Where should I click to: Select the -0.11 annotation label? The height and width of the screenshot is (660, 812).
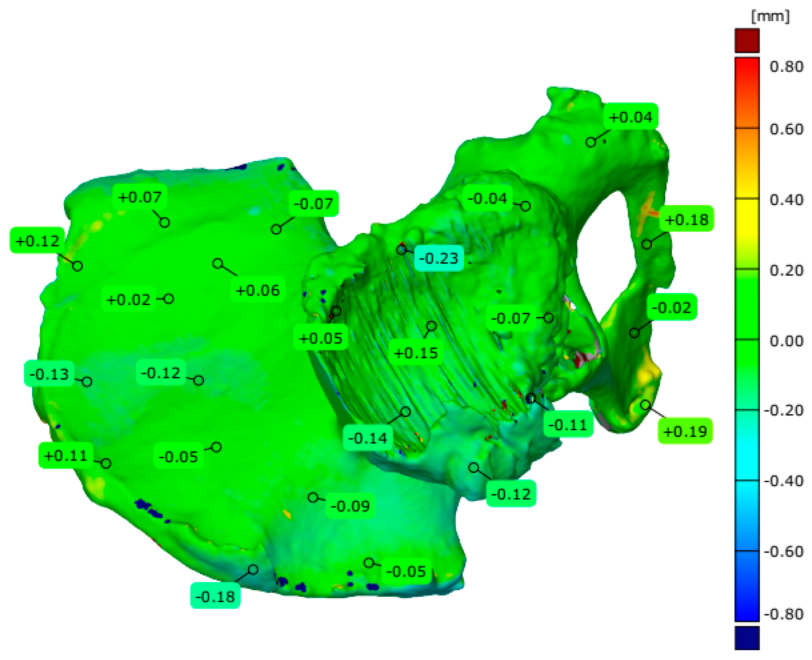(x=568, y=424)
